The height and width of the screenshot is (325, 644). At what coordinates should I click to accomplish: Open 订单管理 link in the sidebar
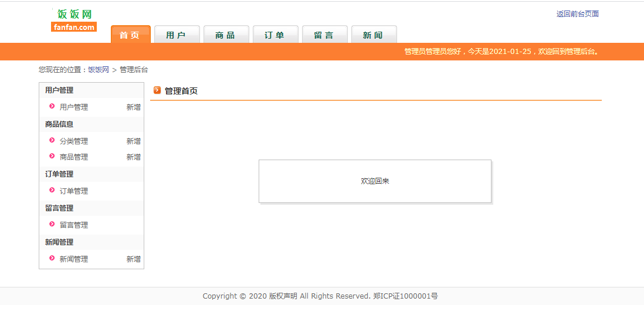tap(74, 191)
